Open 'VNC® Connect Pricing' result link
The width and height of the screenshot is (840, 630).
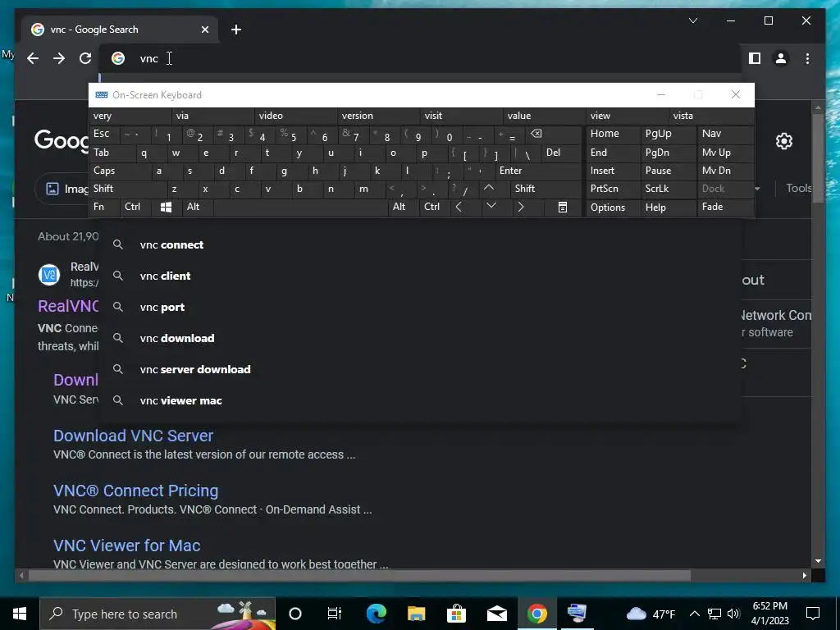point(135,491)
